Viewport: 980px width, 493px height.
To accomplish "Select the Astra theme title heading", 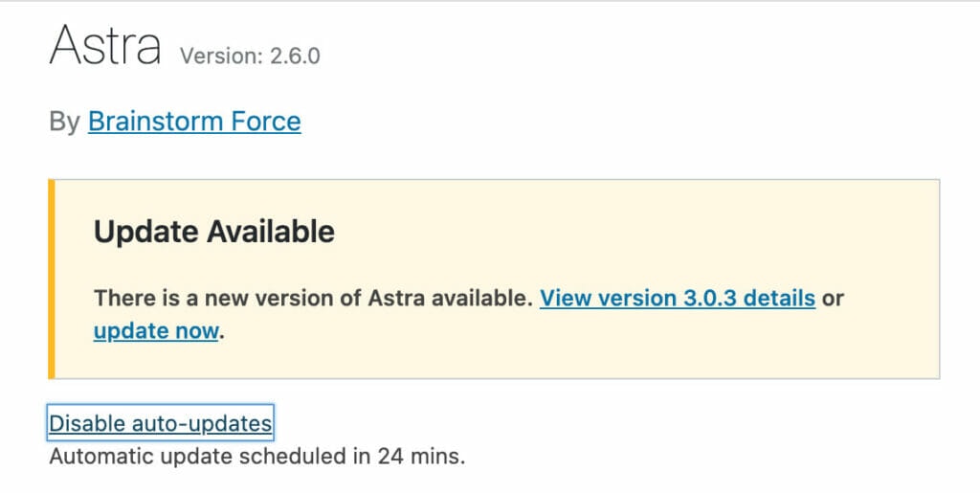I will pos(105,45).
